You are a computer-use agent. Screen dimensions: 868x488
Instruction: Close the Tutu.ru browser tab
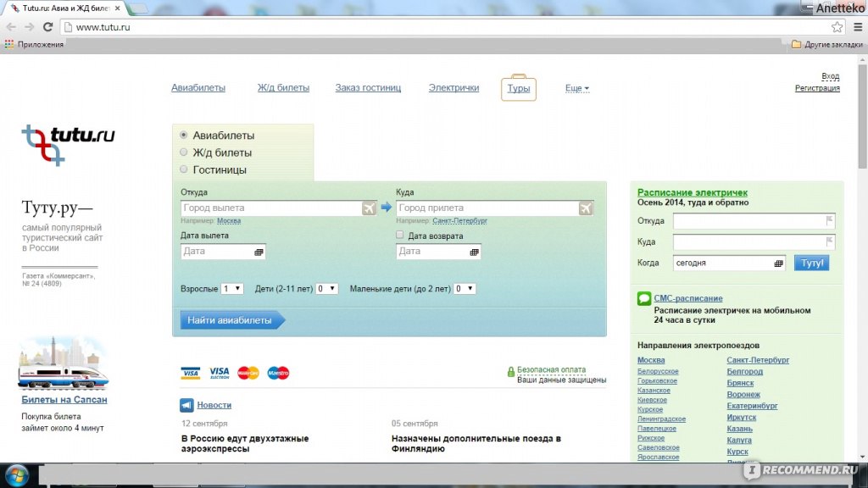(117, 8)
